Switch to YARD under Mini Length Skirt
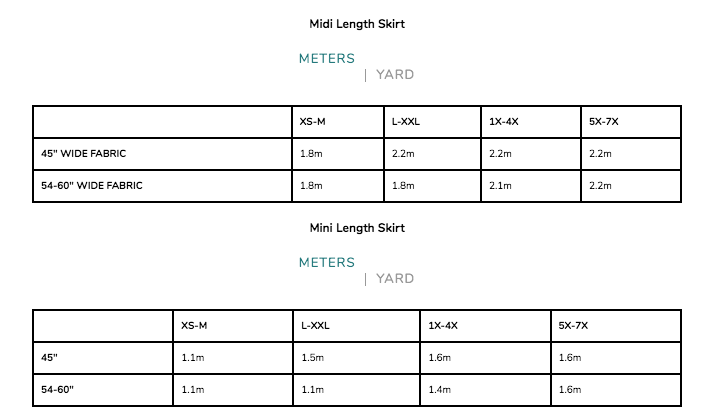This screenshot has width=718, height=411. (x=395, y=278)
